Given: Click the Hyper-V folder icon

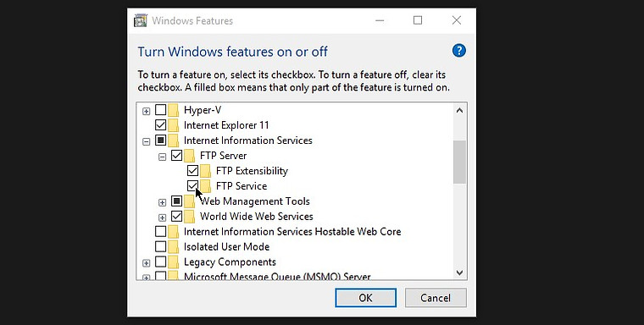Looking at the screenshot, I should tap(174, 110).
